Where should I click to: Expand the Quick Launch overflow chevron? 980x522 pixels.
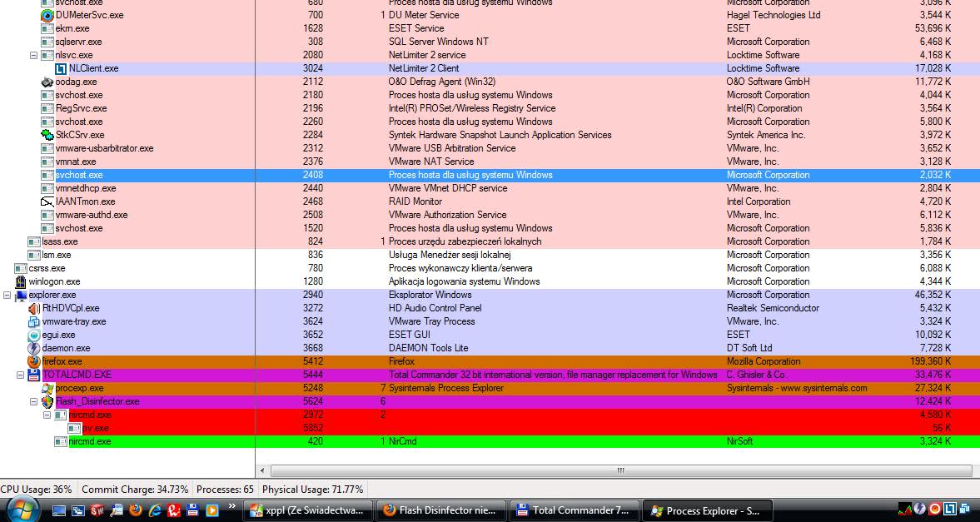(231, 505)
